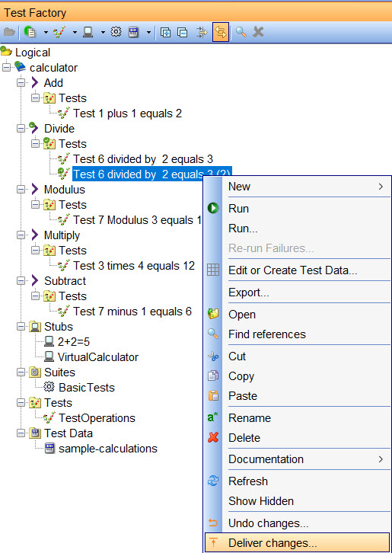This screenshot has width=392, height=553.
Task: Open the dropdown arrow beside the stub computer icon
Action: 103,33
